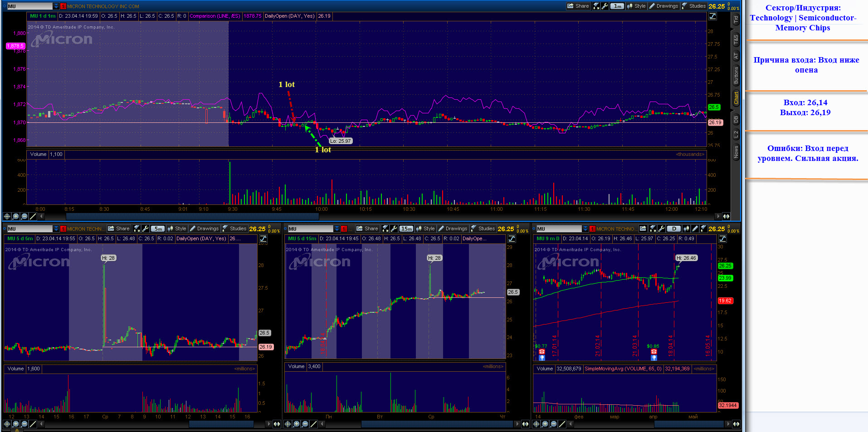Screen dimensions: 868x432
Task: Open Drawings menu on the 15m chart
Action: [453, 228]
